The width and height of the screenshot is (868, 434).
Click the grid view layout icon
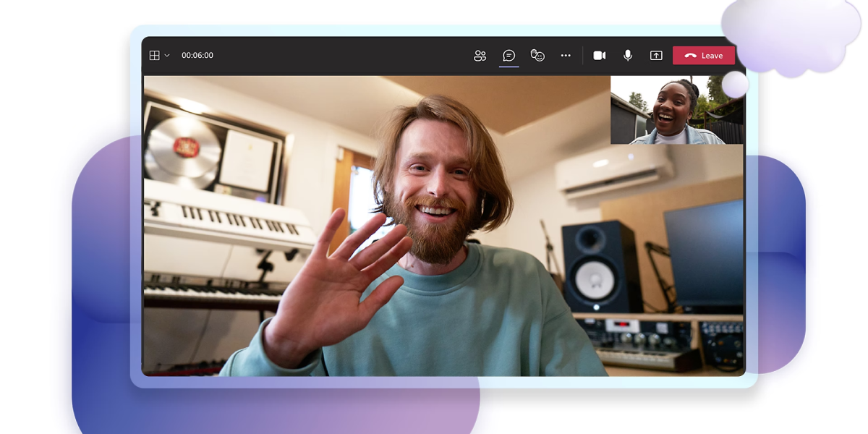pos(154,56)
